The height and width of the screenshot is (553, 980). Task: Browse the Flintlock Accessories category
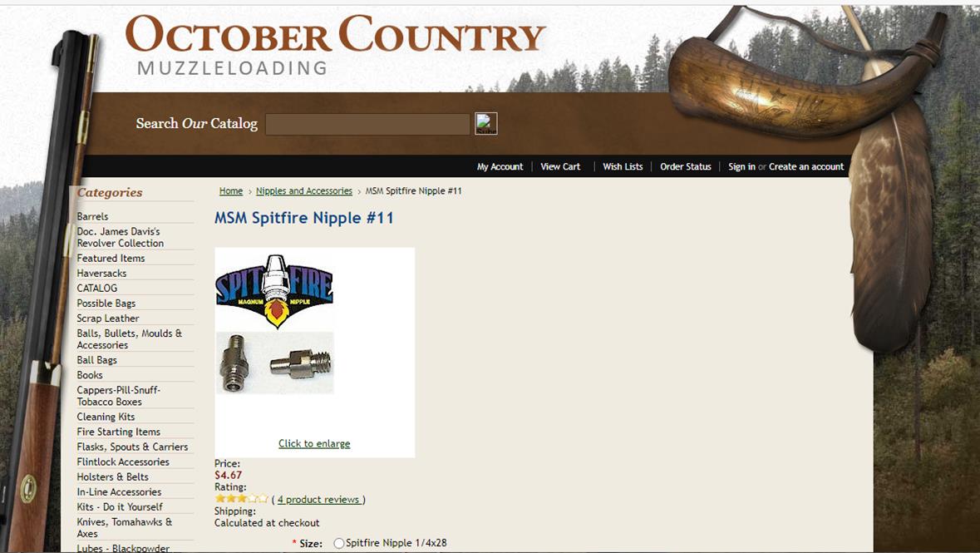coord(123,462)
